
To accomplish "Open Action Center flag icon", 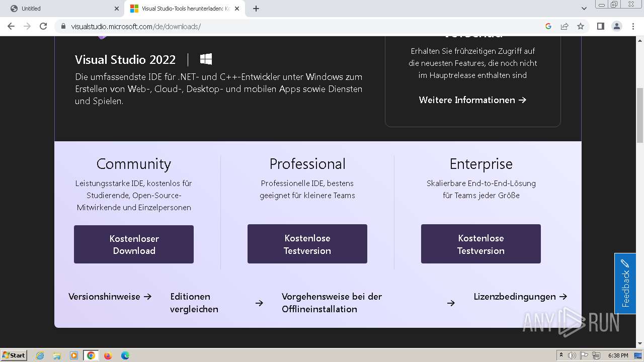I will pos(584,355).
